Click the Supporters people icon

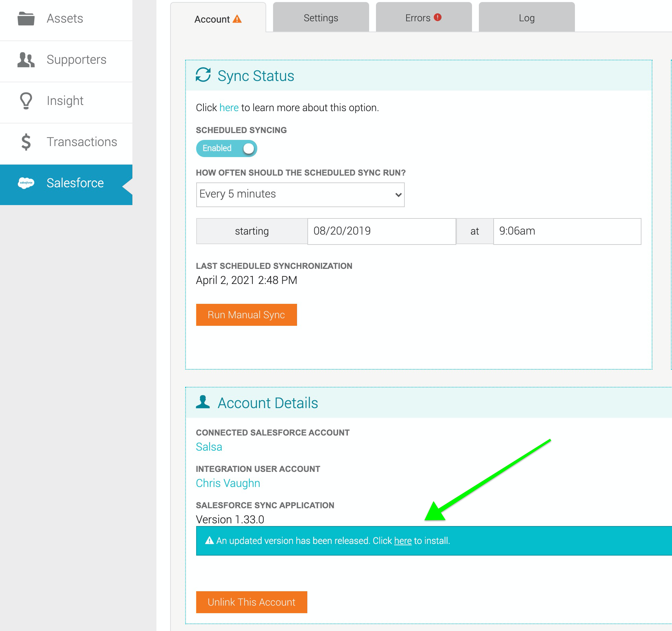click(26, 60)
